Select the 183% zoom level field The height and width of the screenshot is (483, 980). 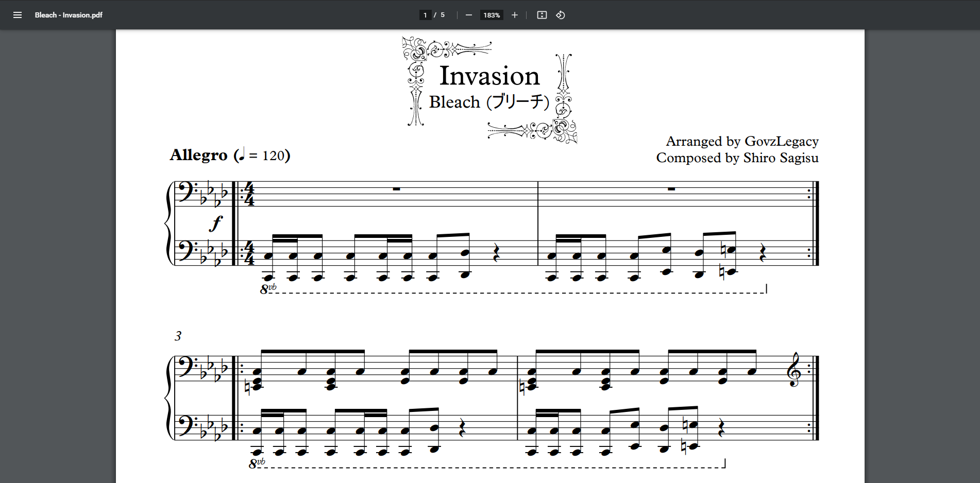[491, 15]
